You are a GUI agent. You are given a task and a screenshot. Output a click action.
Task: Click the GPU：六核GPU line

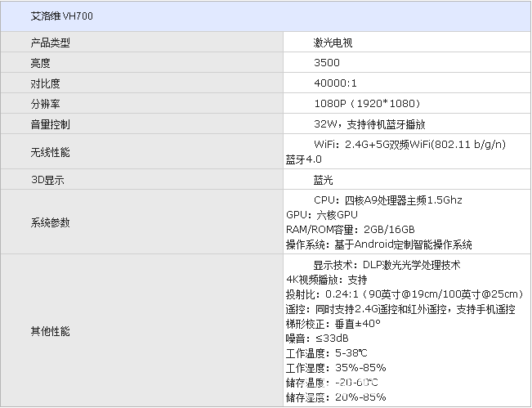tap(322, 215)
